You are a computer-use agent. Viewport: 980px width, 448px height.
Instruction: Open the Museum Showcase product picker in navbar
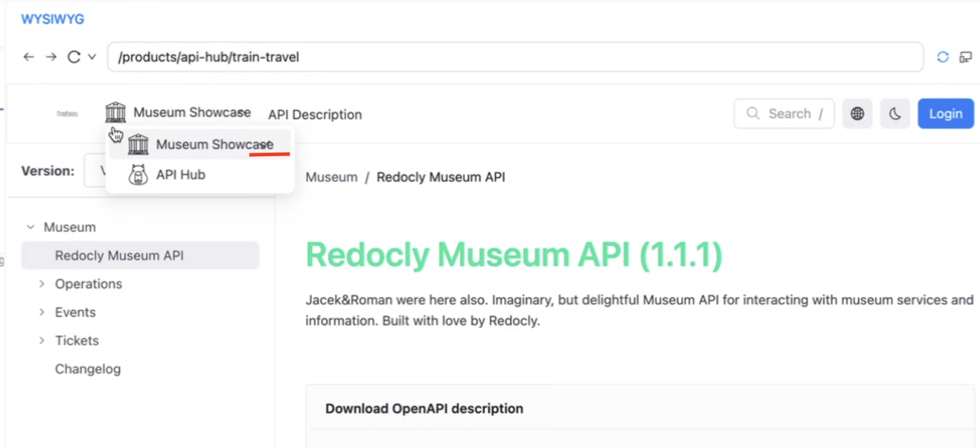[178, 113]
